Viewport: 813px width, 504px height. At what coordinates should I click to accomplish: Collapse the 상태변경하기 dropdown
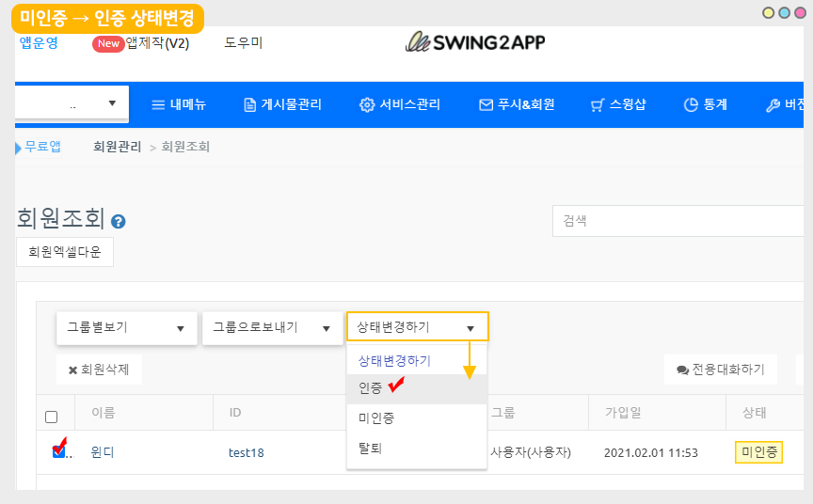[x=417, y=327]
